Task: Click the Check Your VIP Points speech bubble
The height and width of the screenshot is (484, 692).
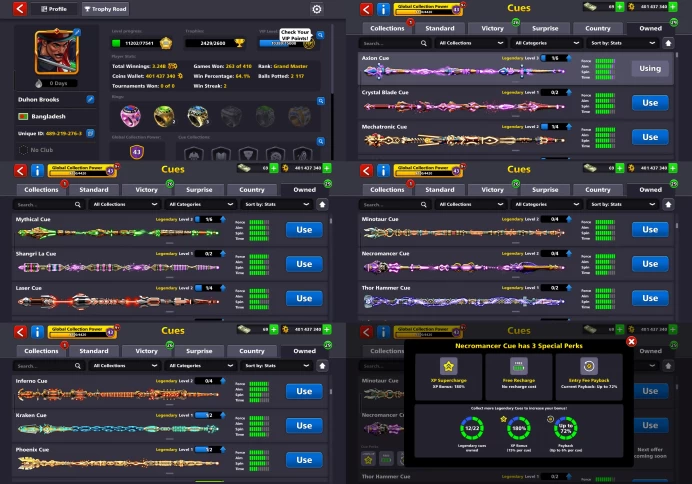Action: click(x=295, y=35)
